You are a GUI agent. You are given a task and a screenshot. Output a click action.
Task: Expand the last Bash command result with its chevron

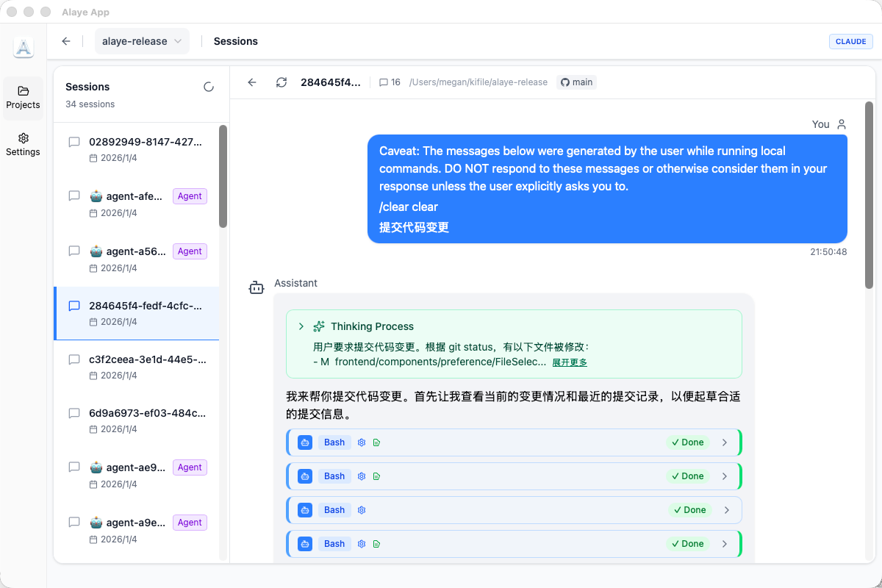725,543
